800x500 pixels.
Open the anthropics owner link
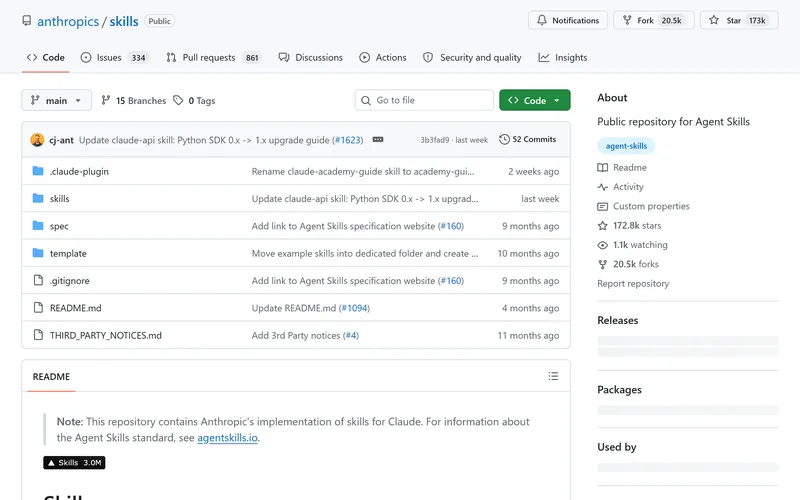(68, 21)
